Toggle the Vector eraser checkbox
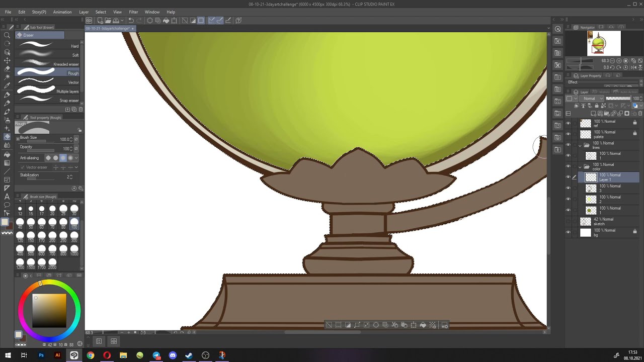The height and width of the screenshot is (362, 644). click(22, 167)
